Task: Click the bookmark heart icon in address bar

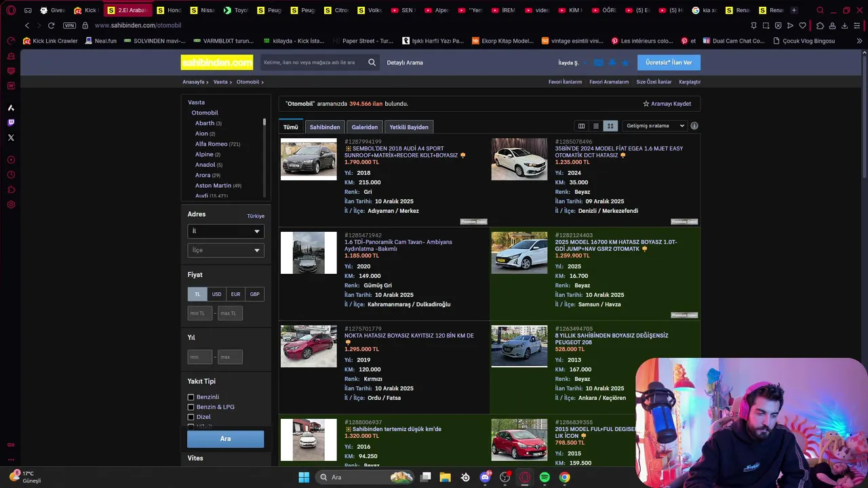Action: pos(803,25)
